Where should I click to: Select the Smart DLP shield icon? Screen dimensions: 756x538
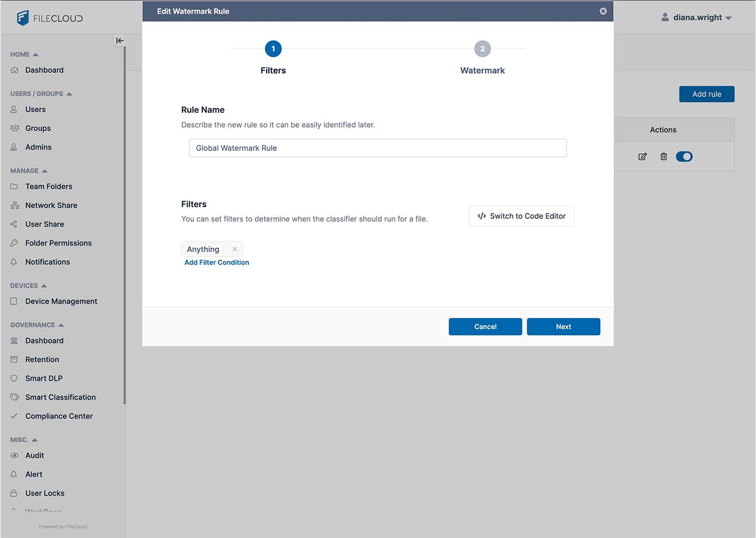(15, 378)
